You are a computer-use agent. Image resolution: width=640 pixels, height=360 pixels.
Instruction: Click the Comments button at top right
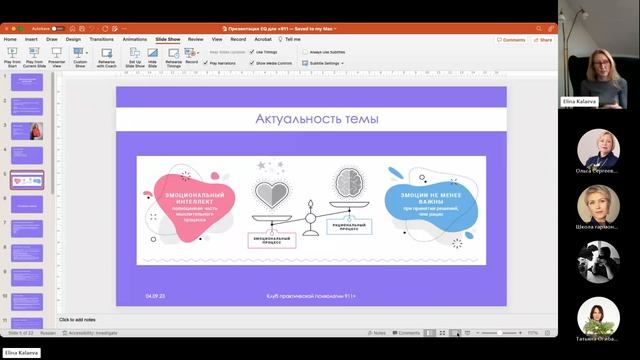(x=511, y=40)
